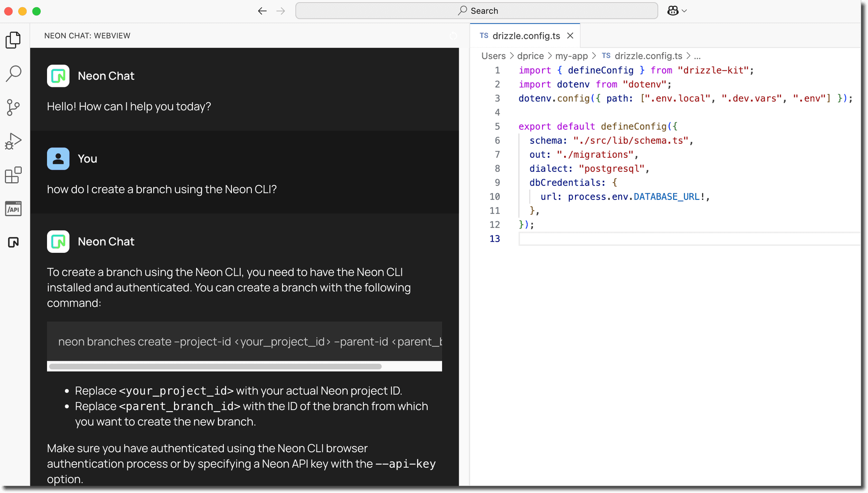This screenshot has height=493, width=868.
Task: Select the Explorer icon in the activity bar
Action: coord(13,40)
